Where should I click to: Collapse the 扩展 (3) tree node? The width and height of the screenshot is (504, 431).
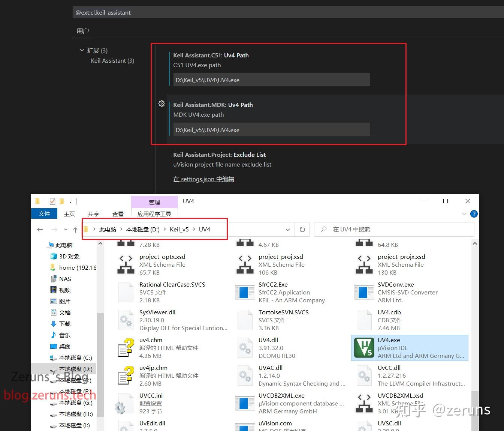click(x=82, y=50)
